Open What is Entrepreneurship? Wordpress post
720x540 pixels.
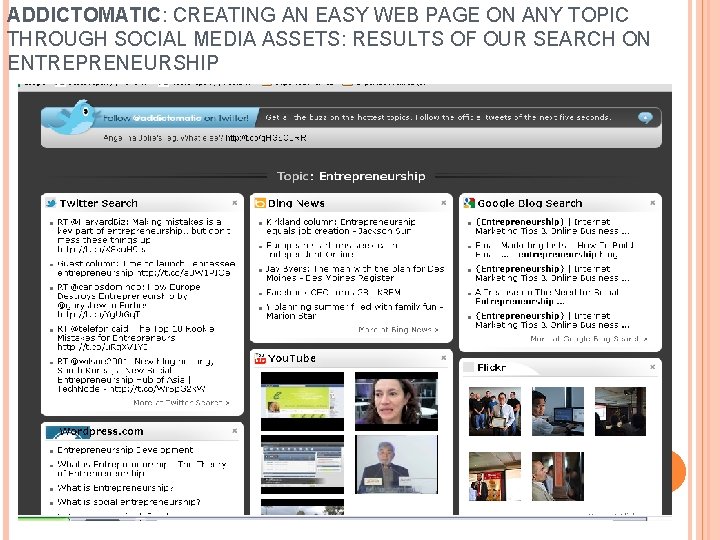coord(115,488)
